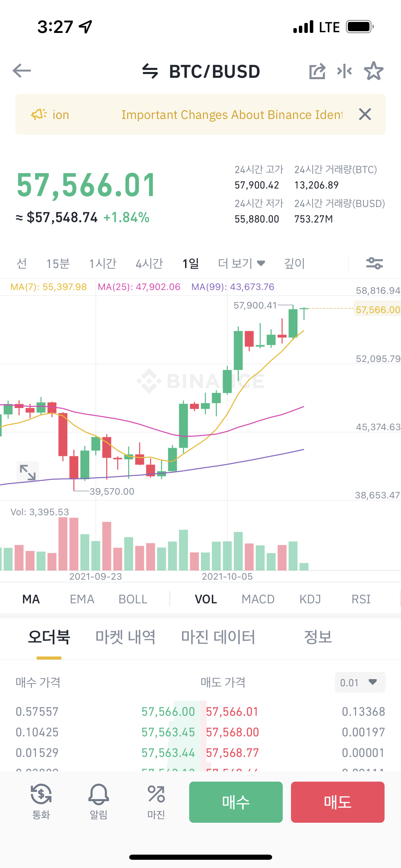Switch to the 마켓 내역 tab
401x868 pixels.
(x=125, y=637)
